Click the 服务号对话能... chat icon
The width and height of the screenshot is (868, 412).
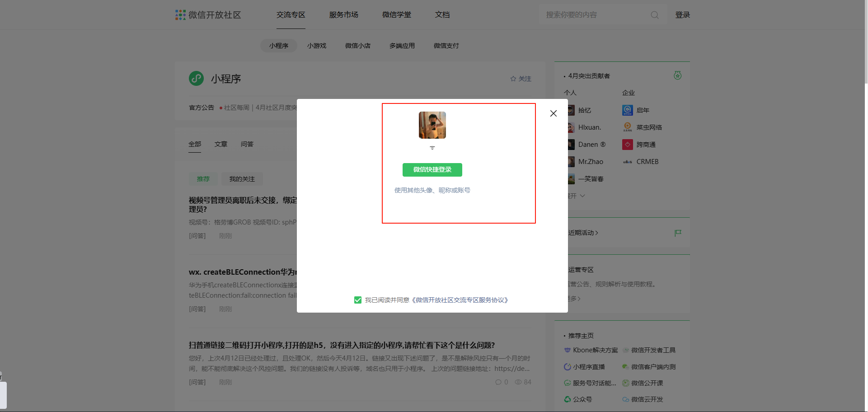(x=568, y=383)
